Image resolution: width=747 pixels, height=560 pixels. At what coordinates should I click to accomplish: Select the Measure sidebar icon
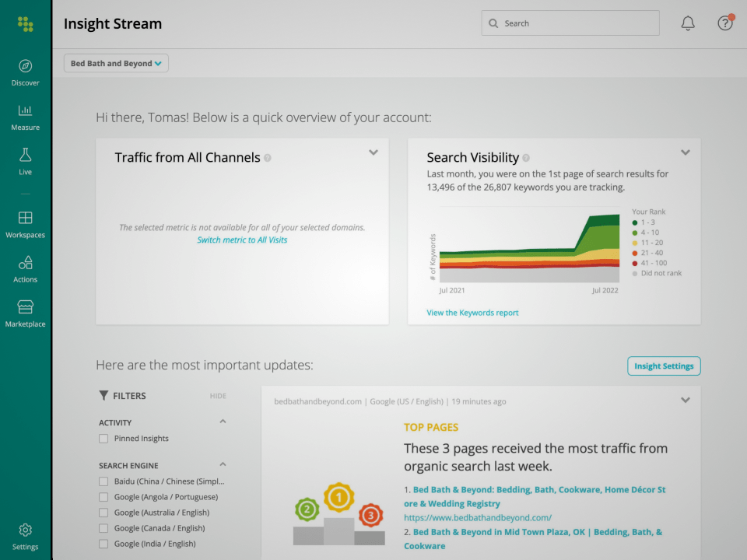click(25, 117)
